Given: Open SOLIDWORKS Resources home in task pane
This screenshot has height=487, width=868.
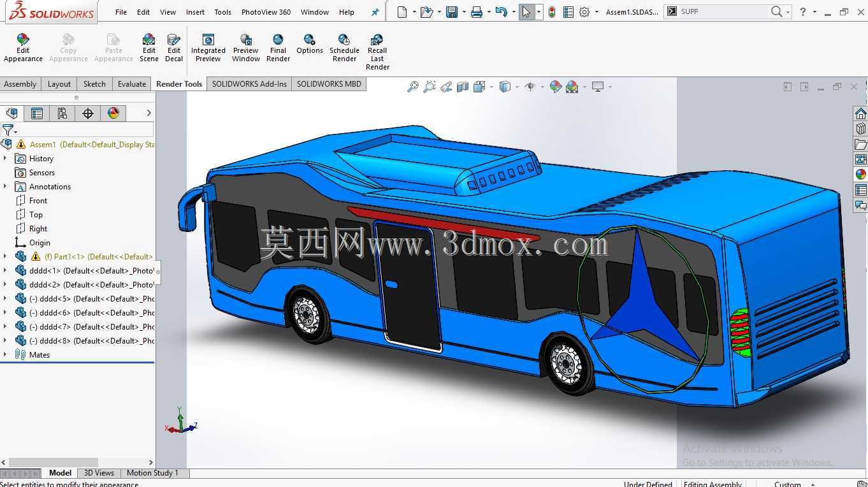Looking at the screenshot, I should coord(860,113).
